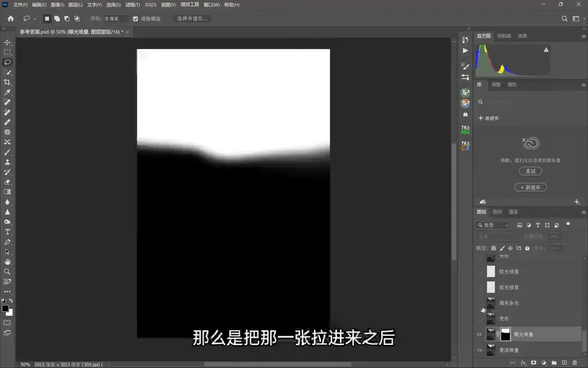Hide the 曝光堆叠 layer
Screen dimensions: 588x368
[479, 334]
